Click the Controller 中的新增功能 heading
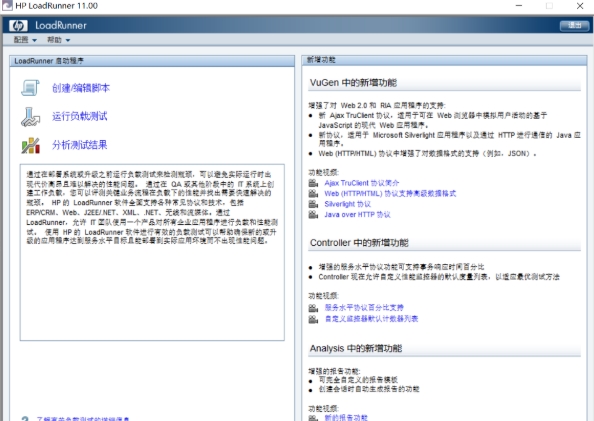Screen dimensions: 594x421 [359, 243]
